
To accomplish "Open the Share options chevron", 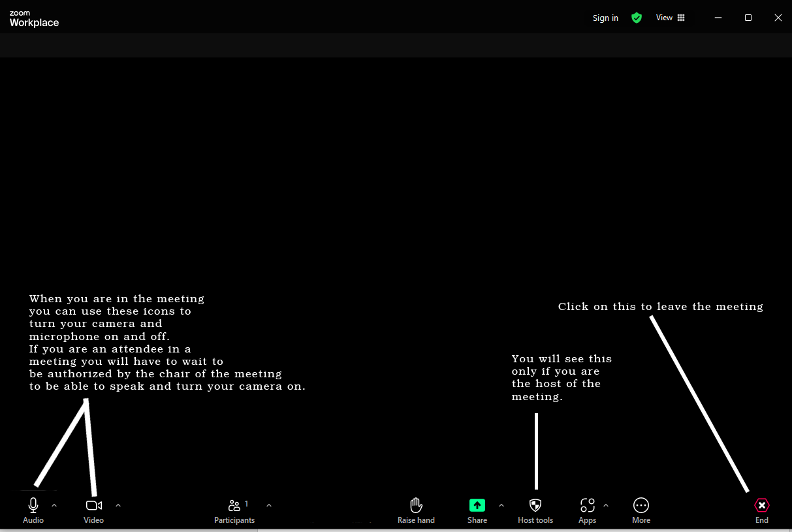I will 501,505.
